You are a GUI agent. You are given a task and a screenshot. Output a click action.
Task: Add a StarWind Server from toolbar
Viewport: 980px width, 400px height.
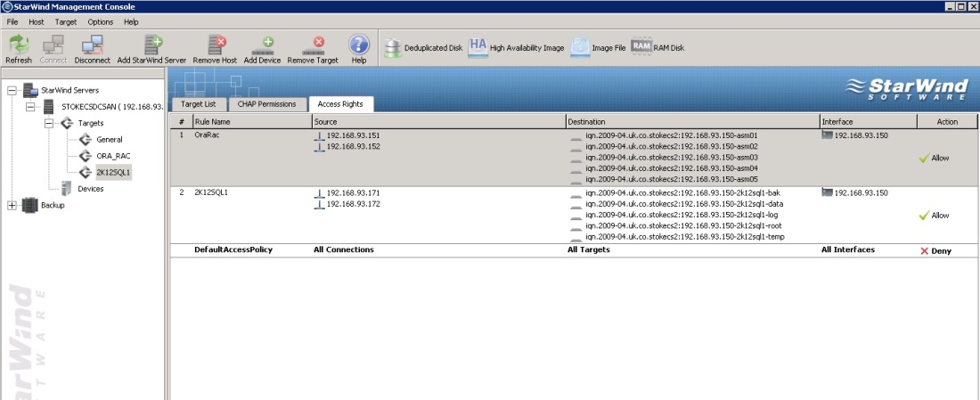point(151,45)
